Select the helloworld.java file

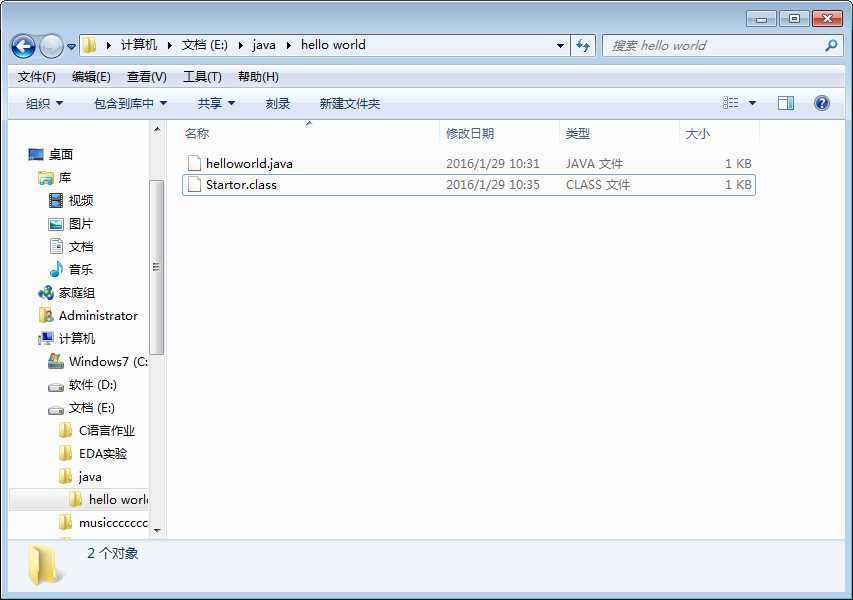(x=468, y=163)
